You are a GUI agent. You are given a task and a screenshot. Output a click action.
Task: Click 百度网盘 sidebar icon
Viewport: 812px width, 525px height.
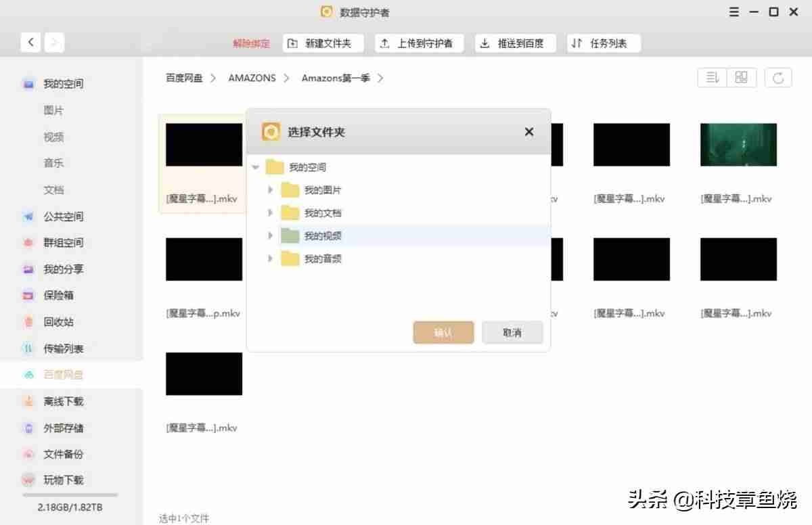pyautogui.click(x=28, y=375)
